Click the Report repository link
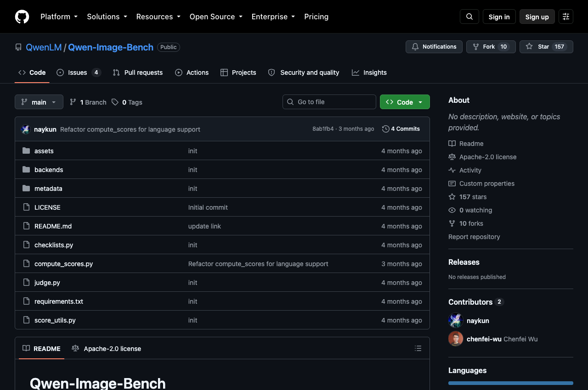The height and width of the screenshot is (390, 588). (x=474, y=237)
